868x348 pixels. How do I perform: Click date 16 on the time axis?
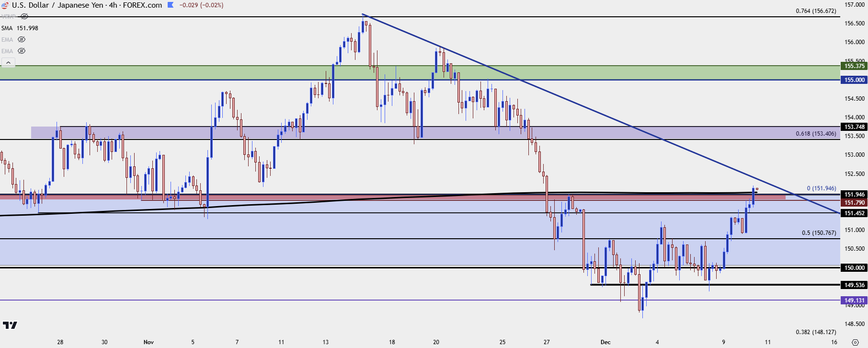click(834, 342)
